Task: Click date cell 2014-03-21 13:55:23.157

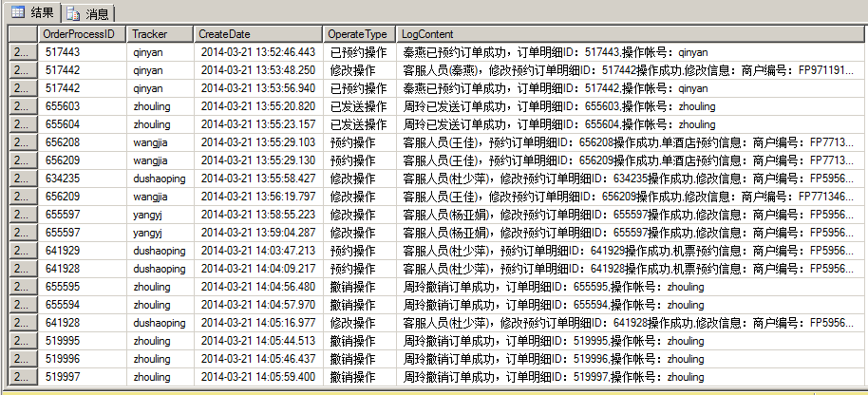Action: coord(258,124)
